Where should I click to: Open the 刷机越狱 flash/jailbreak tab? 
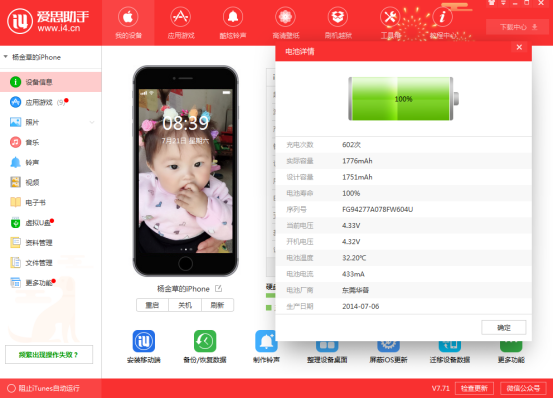(x=338, y=23)
